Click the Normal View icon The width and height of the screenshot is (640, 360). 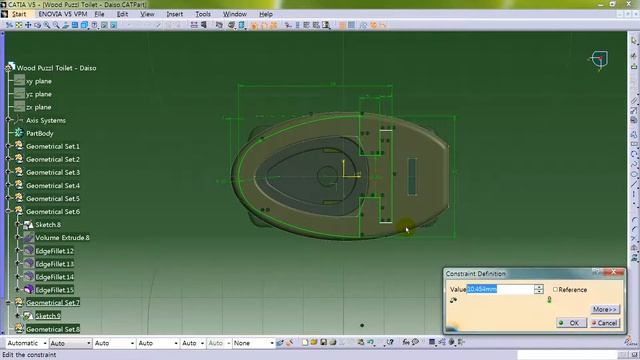point(65,25)
